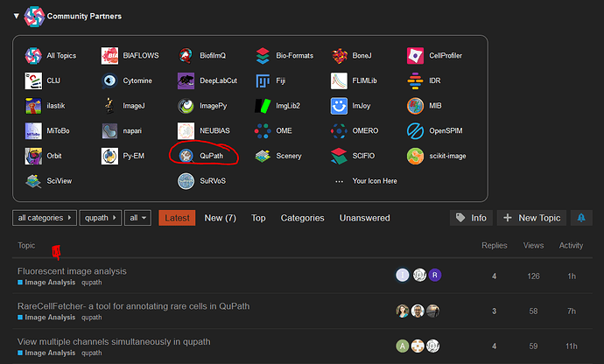Select the BiofilmQ icon
This screenshot has height=364, width=604.
186,56
